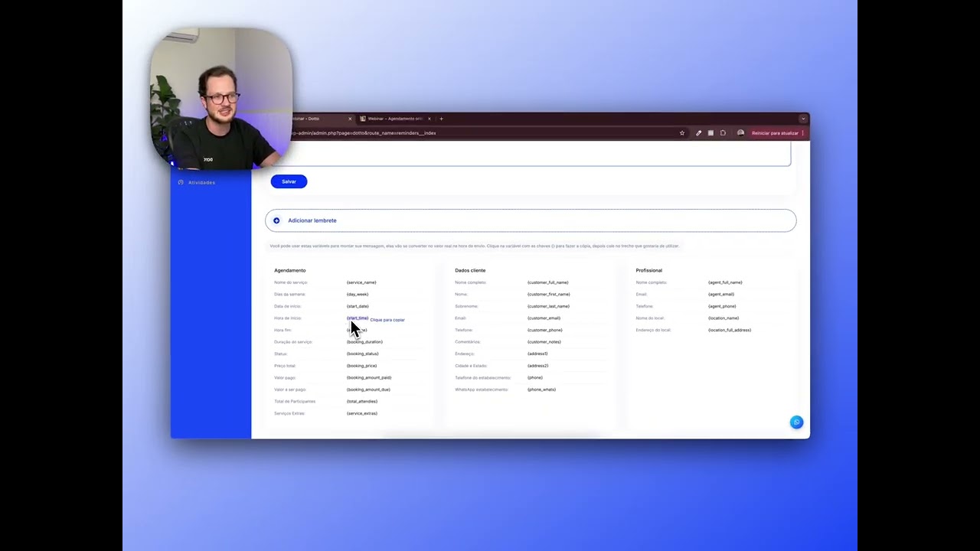Expand the tab search dropdown arrow
The width and height of the screenshot is (980, 551).
[x=803, y=119]
